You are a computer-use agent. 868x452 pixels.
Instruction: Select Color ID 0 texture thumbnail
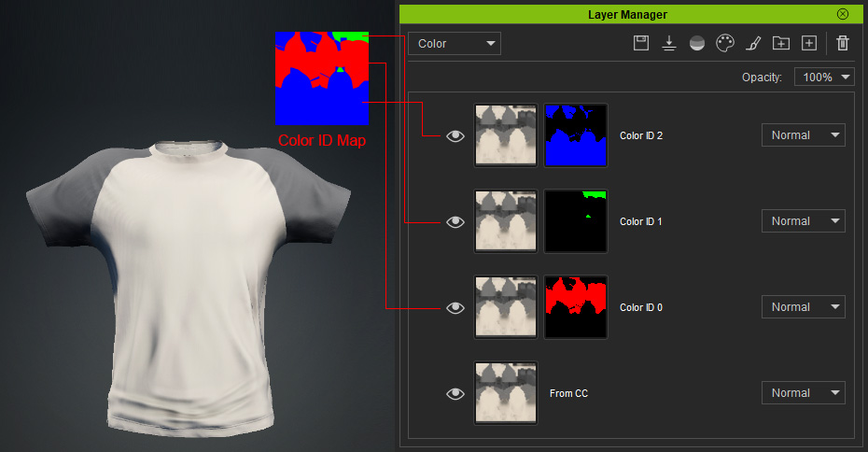506,307
